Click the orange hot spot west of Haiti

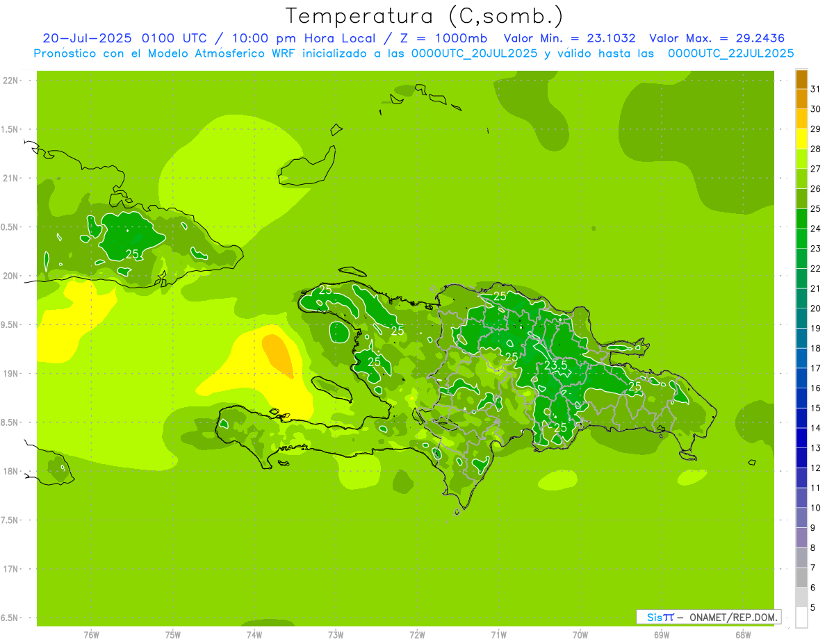coord(278,356)
